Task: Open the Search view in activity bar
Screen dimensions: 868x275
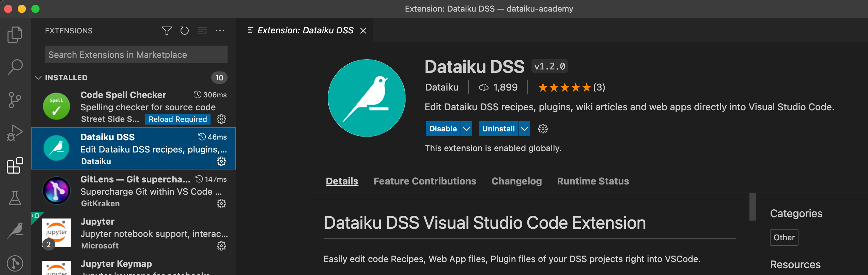Action: point(15,67)
